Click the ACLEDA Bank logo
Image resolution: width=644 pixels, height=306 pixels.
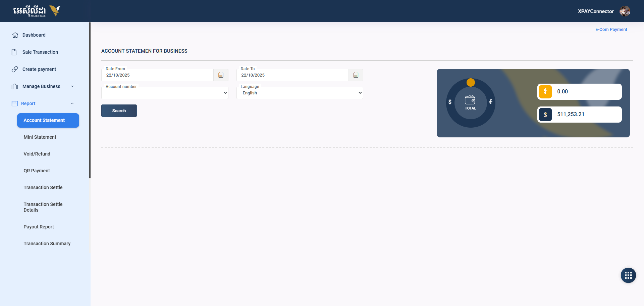tap(37, 11)
